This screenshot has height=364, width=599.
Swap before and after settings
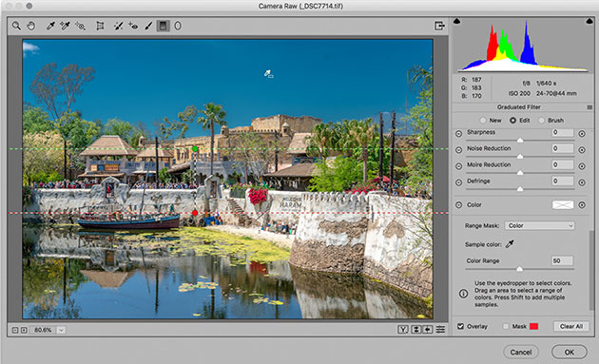[x=415, y=329]
